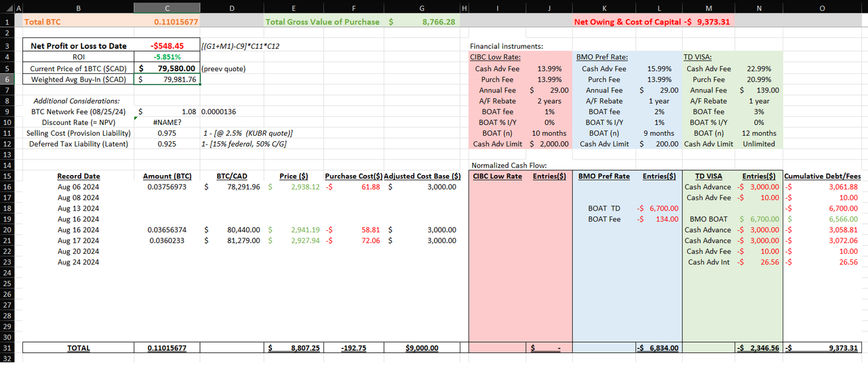Screen dimensions: 868x389
Task: Click the Net Profit or Loss -$548.45 cell
Action: [x=167, y=46]
